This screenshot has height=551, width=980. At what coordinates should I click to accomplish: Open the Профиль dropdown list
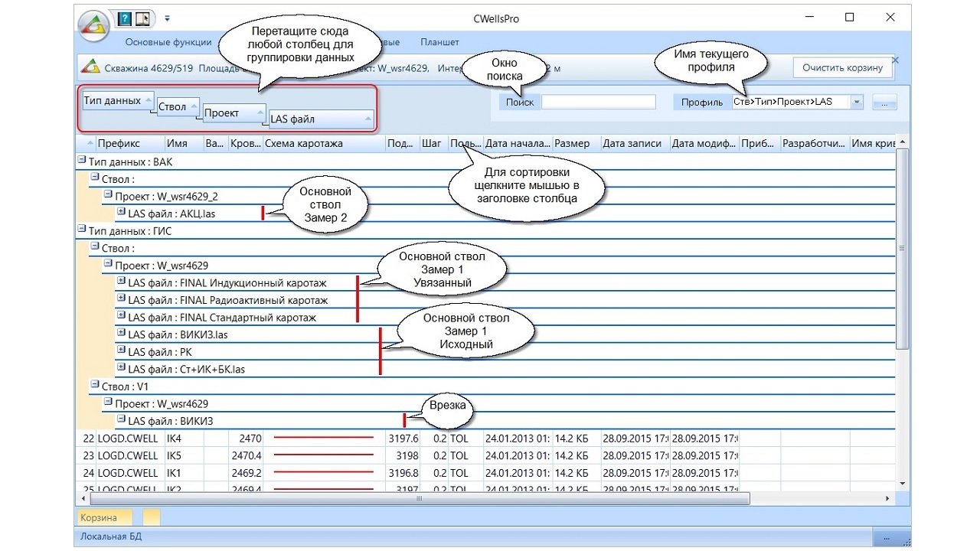pos(856,103)
